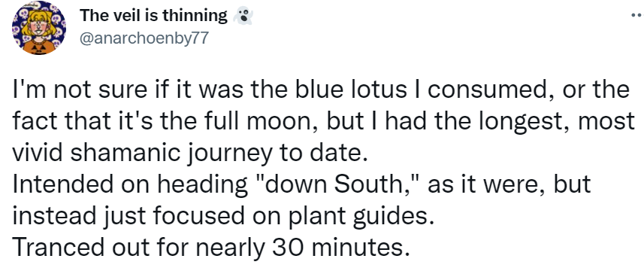
Task: Open the profile avatar of anarchoenby77
Action: (39, 28)
